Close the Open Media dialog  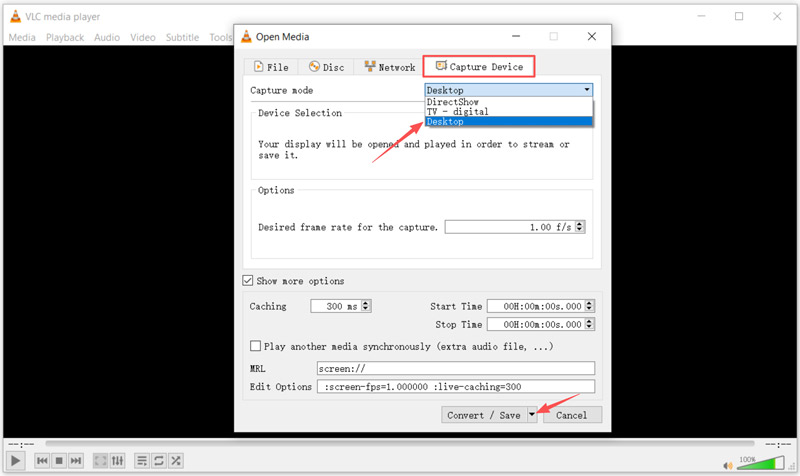(x=592, y=37)
